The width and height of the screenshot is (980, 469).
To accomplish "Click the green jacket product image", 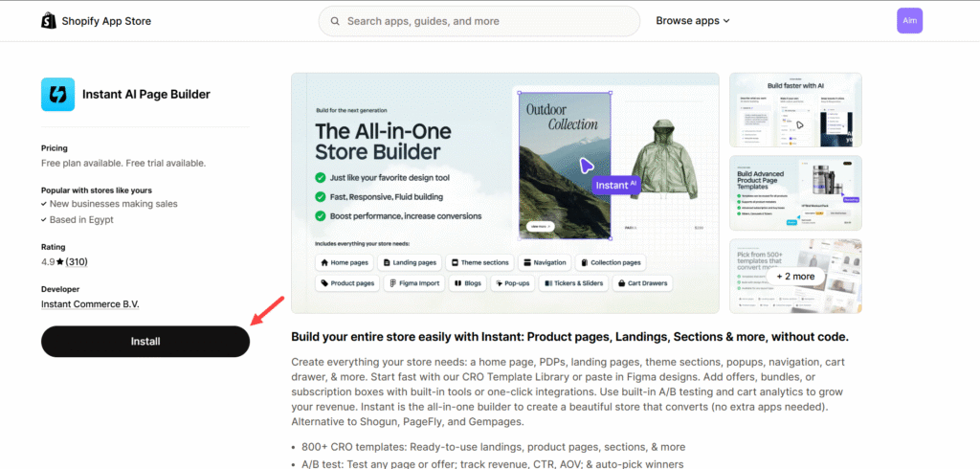I will [x=664, y=162].
